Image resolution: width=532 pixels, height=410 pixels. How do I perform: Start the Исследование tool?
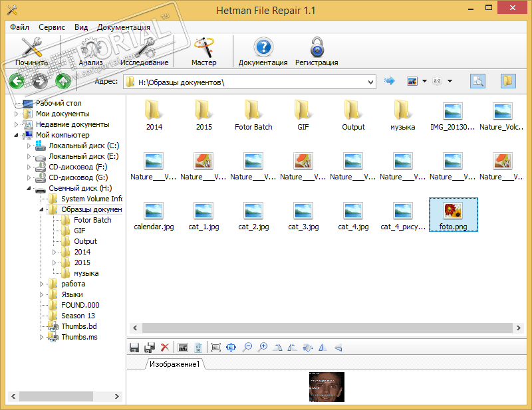(x=144, y=52)
